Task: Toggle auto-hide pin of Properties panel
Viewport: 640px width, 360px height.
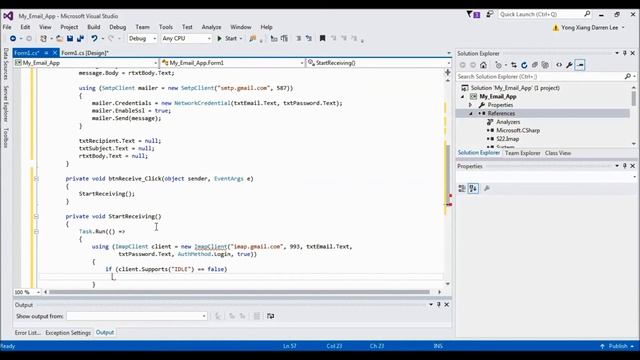Action: pos(624,166)
